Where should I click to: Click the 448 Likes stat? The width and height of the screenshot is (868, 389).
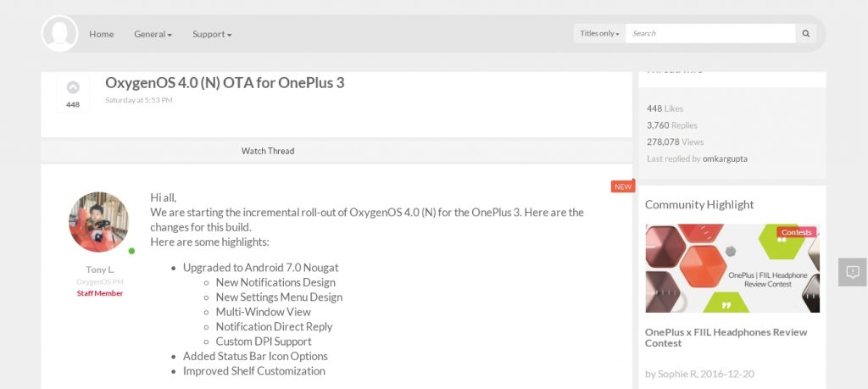coord(665,108)
